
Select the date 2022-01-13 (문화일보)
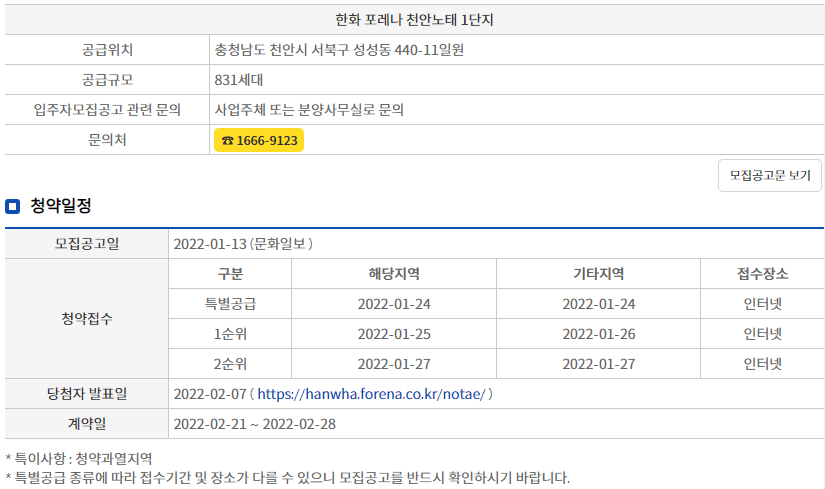pos(243,244)
